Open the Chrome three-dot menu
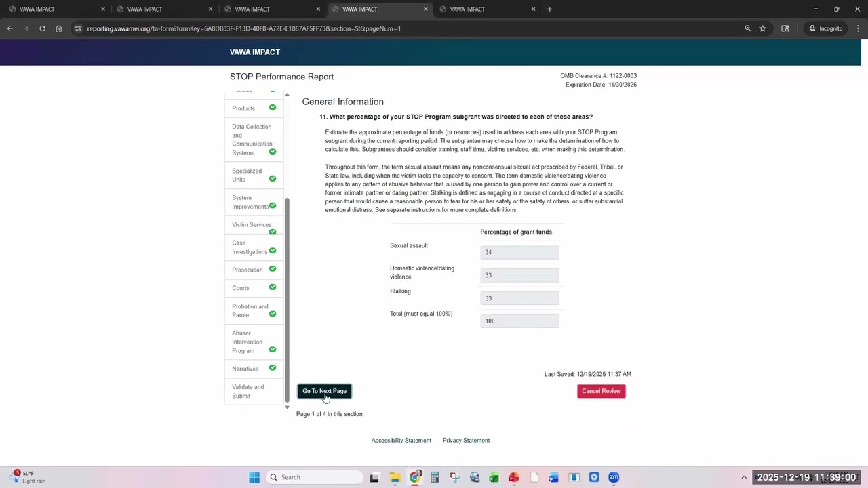The width and height of the screenshot is (868, 488). click(x=858, y=28)
